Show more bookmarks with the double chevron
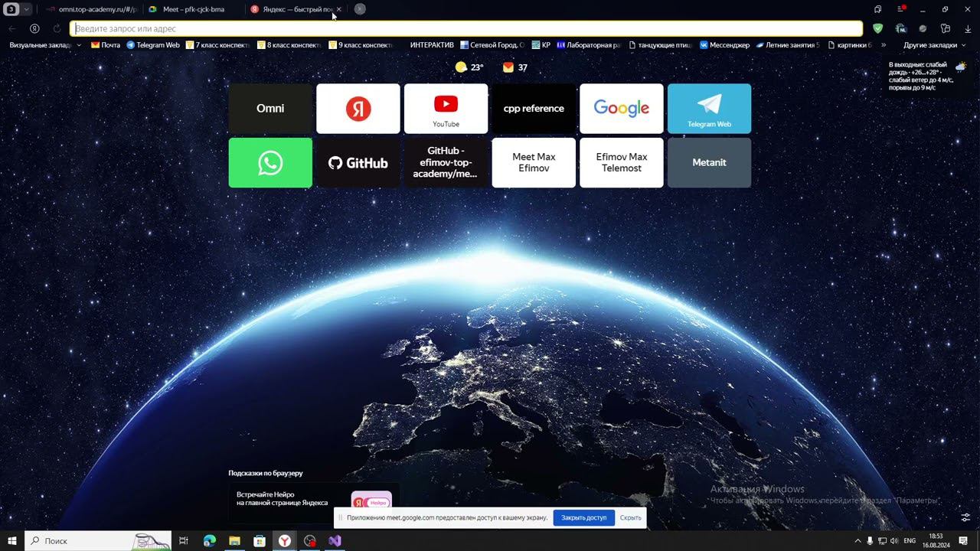This screenshot has width=980, height=551. 884,45
